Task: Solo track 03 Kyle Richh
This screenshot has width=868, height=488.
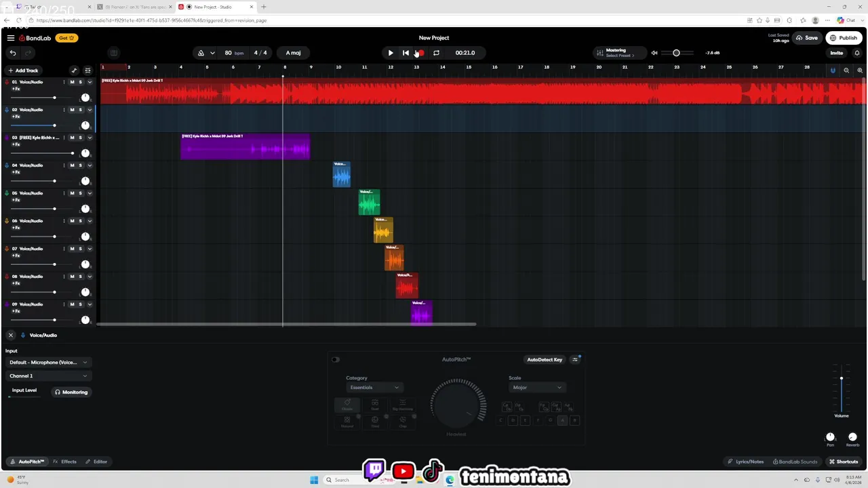Action: (80, 138)
